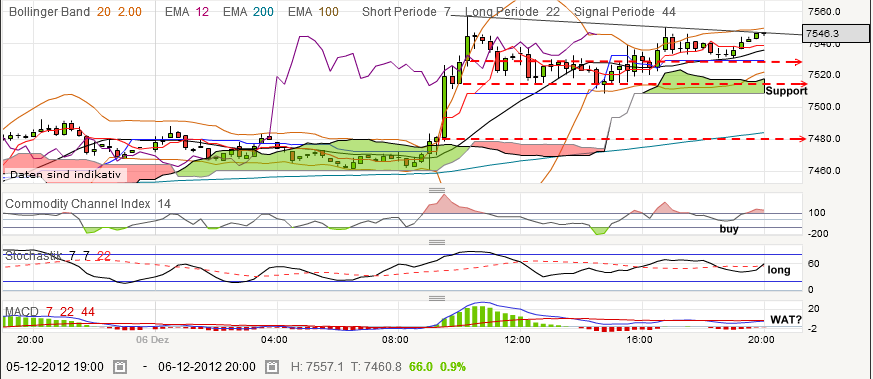Click the start date field 05-12-2012 19:00
This screenshot has width=873, height=379.
pos(55,367)
